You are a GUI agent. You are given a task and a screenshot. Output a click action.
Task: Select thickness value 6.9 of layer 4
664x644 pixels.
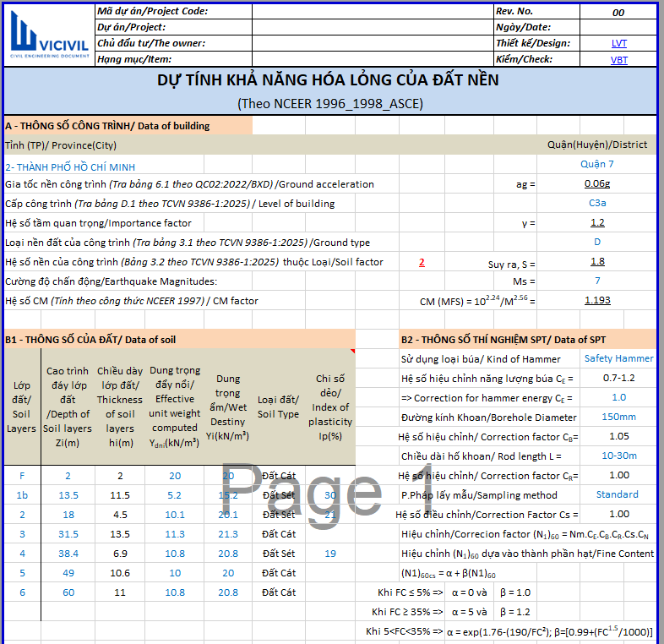(x=120, y=554)
